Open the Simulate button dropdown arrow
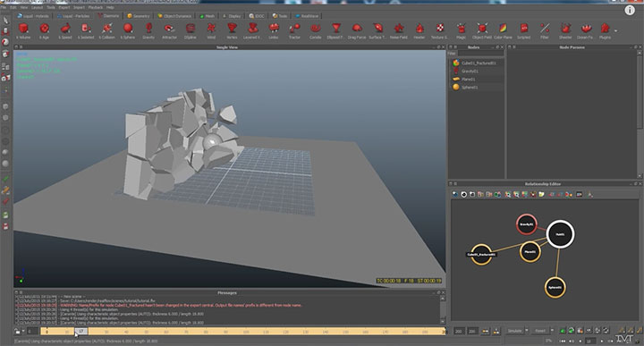Viewport: 644px width, 346px height. click(527, 331)
